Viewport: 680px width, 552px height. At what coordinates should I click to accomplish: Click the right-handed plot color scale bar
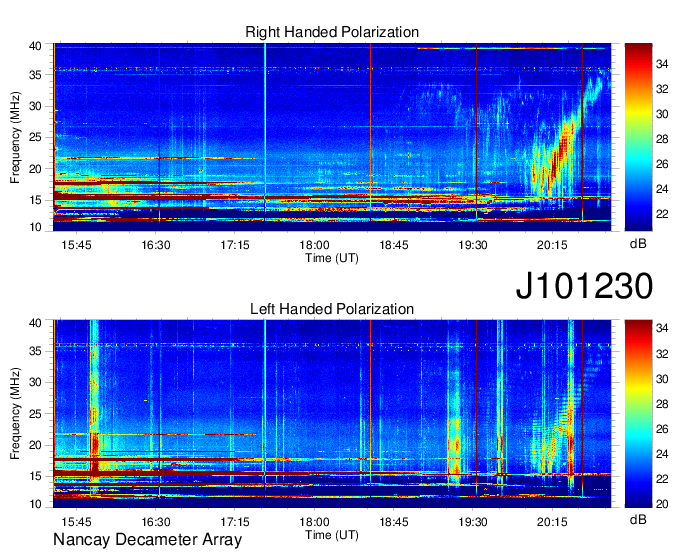coord(638,137)
